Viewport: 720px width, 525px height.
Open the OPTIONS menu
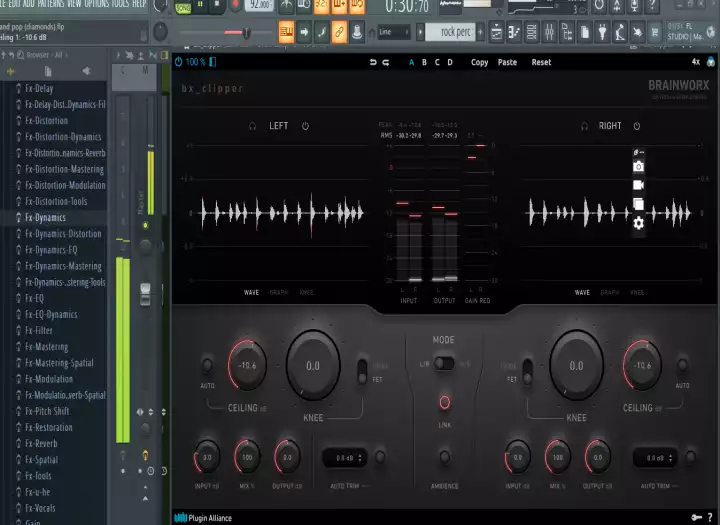point(95,4)
